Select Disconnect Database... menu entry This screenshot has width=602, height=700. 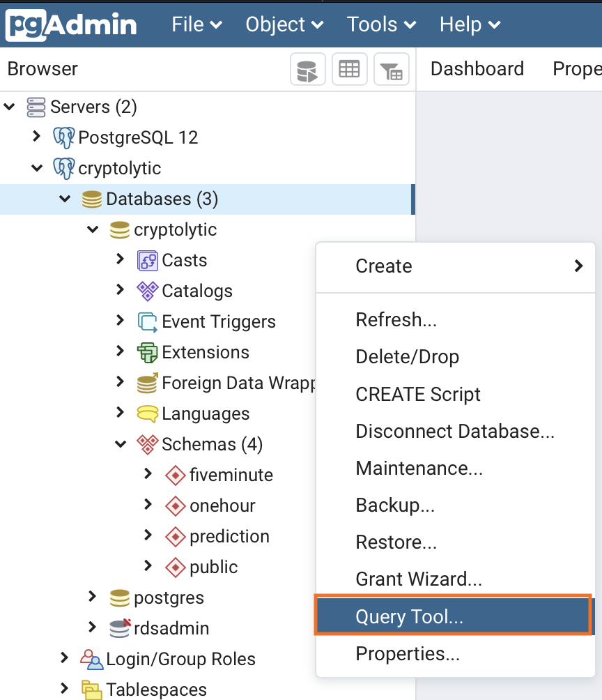pos(455,432)
